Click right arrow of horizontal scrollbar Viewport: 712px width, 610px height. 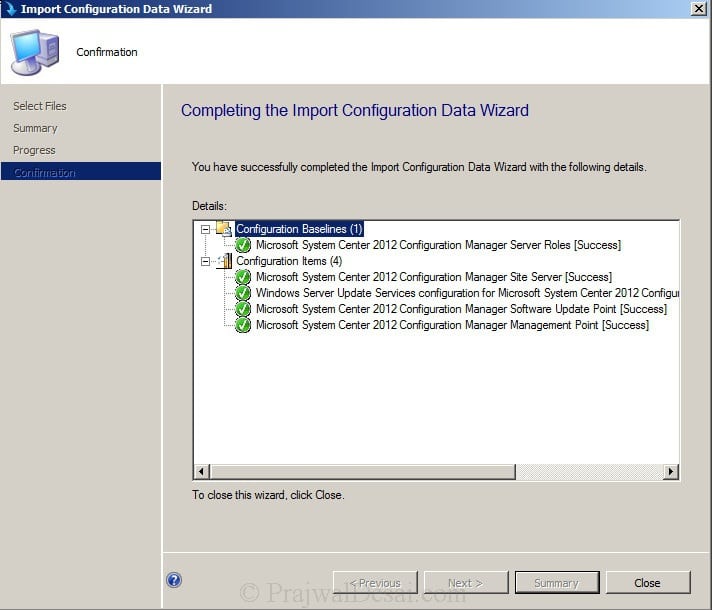tap(671, 472)
